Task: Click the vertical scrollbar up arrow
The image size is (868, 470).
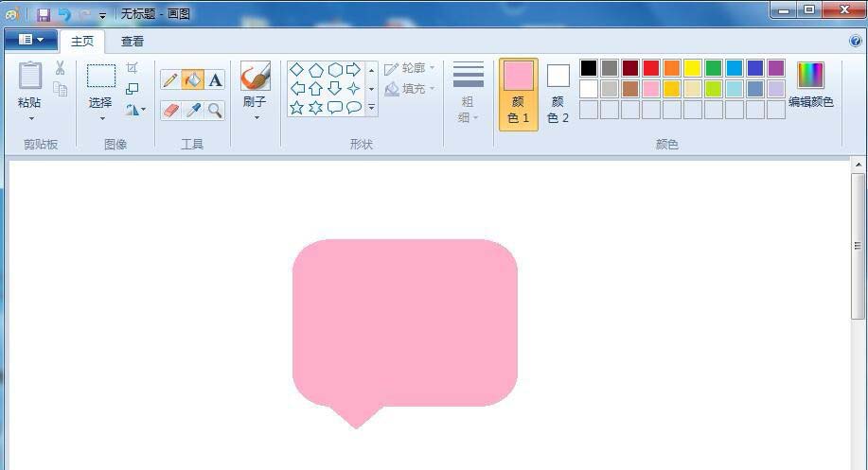Action: click(858, 165)
